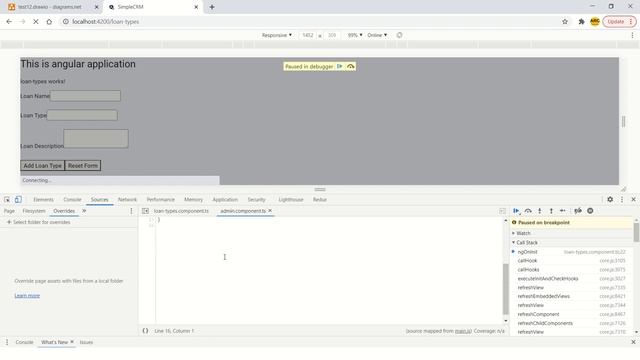Toggle the debugger sidebar icon

pyautogui.click(x=502, y=211)
